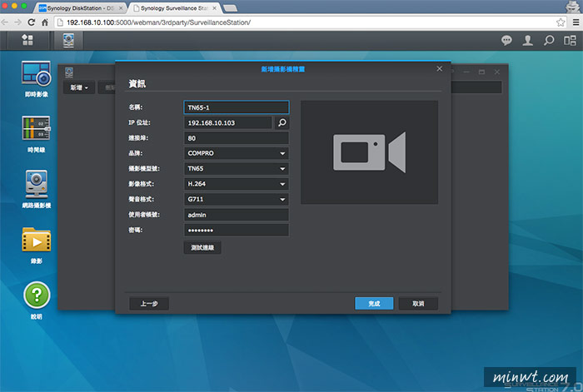Image resolution: width=583 pixels, height=392 pixels.
Task: Focus the name field containing TN65-1
Action: tap(237, 107)
